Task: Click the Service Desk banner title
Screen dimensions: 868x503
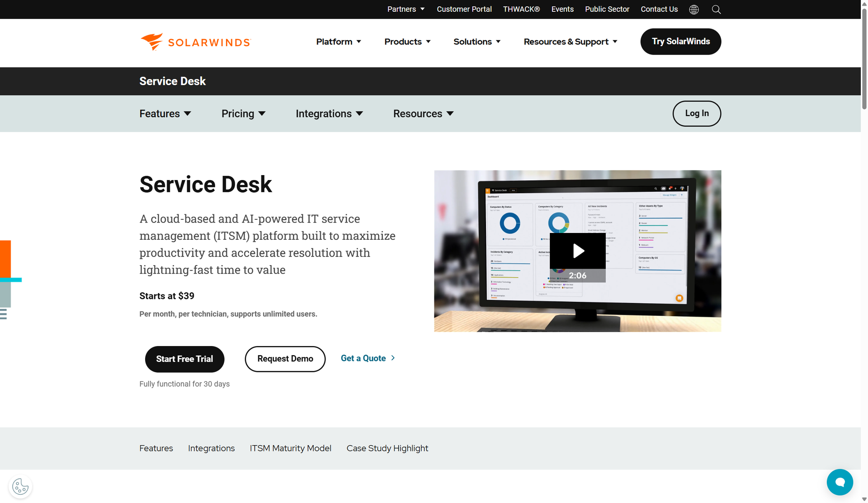Action: [172, 81]
